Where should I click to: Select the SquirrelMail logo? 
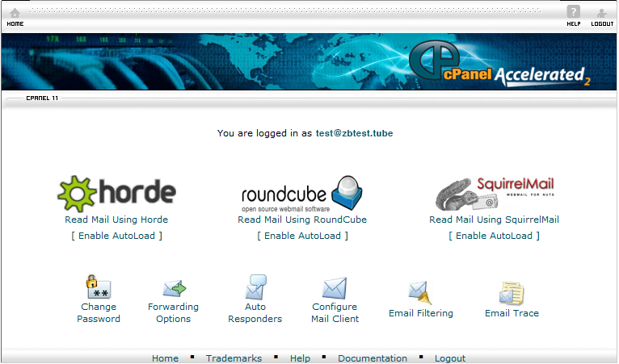point(494,195)
